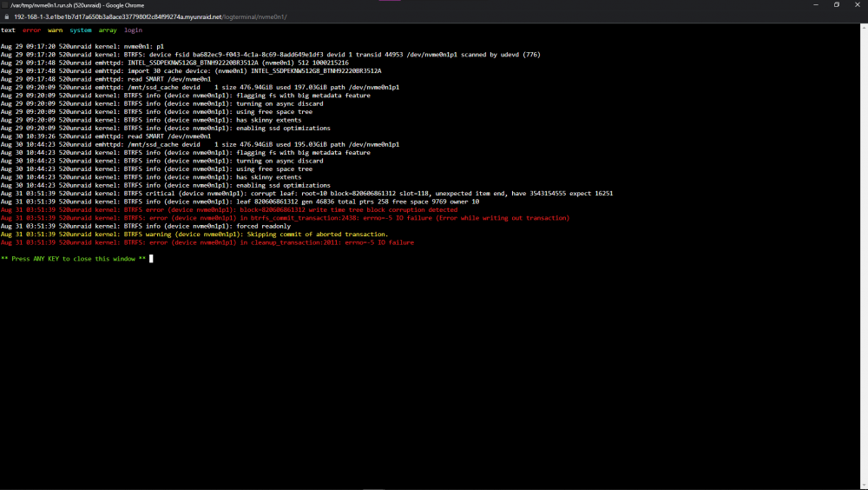Click 'import 30 cache device' log line
This screenshot has width=868, height=490.
[191, 71]
